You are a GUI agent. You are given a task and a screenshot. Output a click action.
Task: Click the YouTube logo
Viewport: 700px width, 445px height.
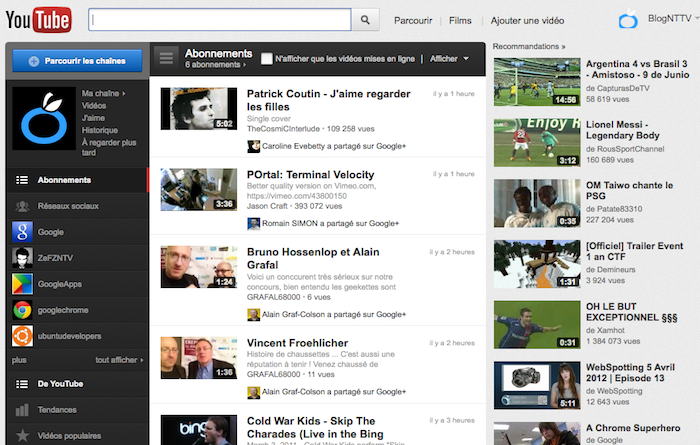pyautogui.click(x=40, y=18)
